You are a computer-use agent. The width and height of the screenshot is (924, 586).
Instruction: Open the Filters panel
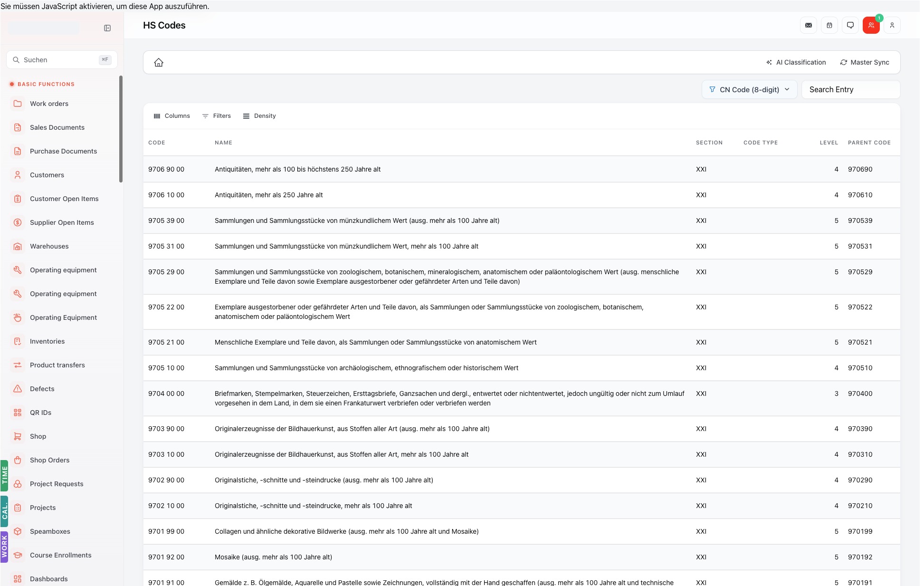[x=217, y=116]
